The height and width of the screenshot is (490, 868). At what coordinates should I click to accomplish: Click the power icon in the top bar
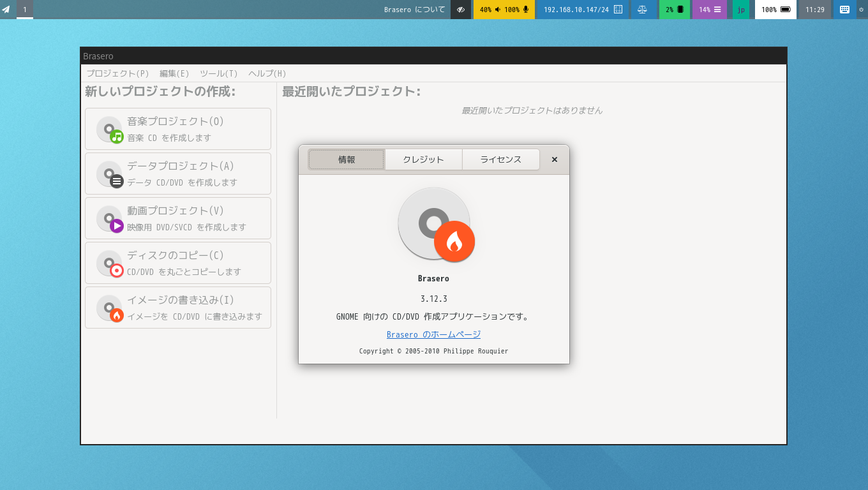click(x=862, y=10)
